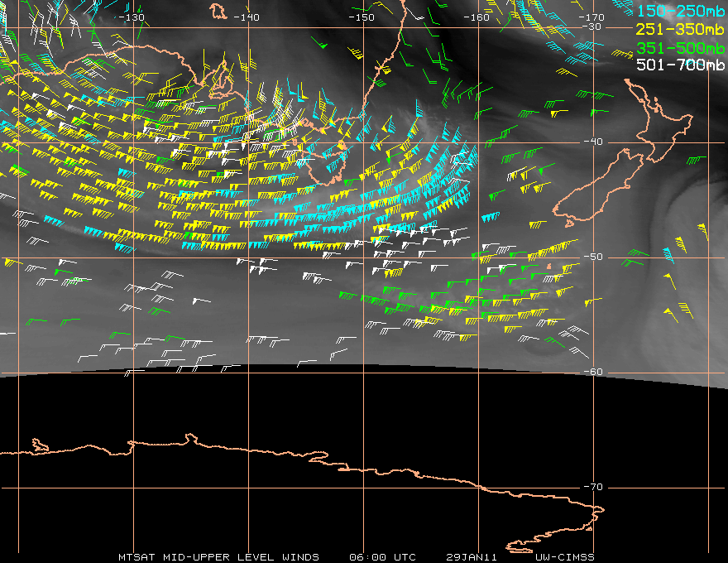Click the -40 latitude label

pos(593,142)
